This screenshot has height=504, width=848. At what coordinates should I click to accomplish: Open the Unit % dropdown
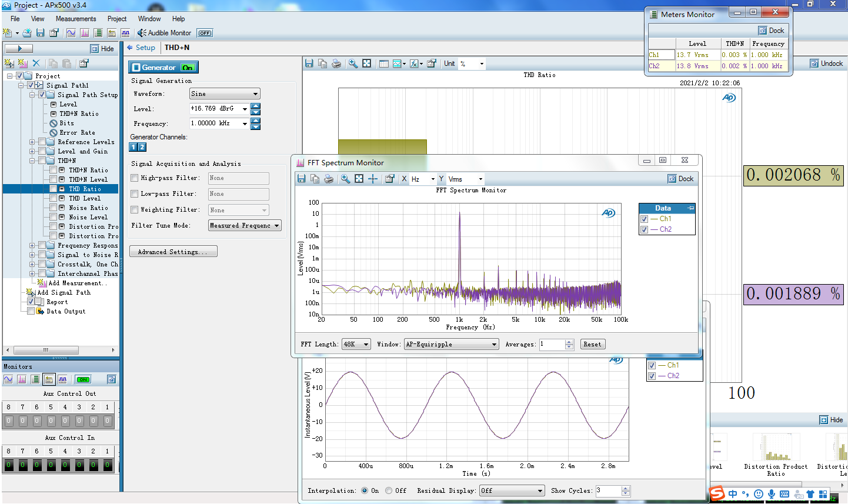(472, 64)
